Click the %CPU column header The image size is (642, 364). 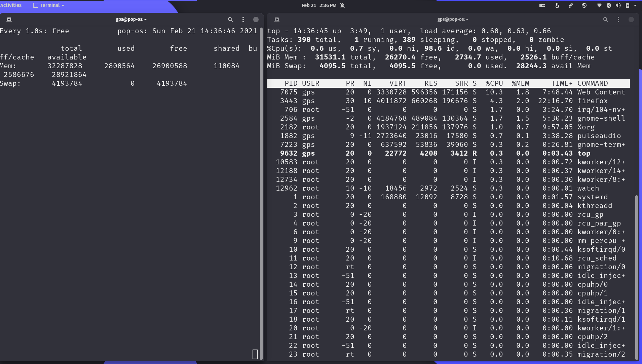click(x=494, y=83)
